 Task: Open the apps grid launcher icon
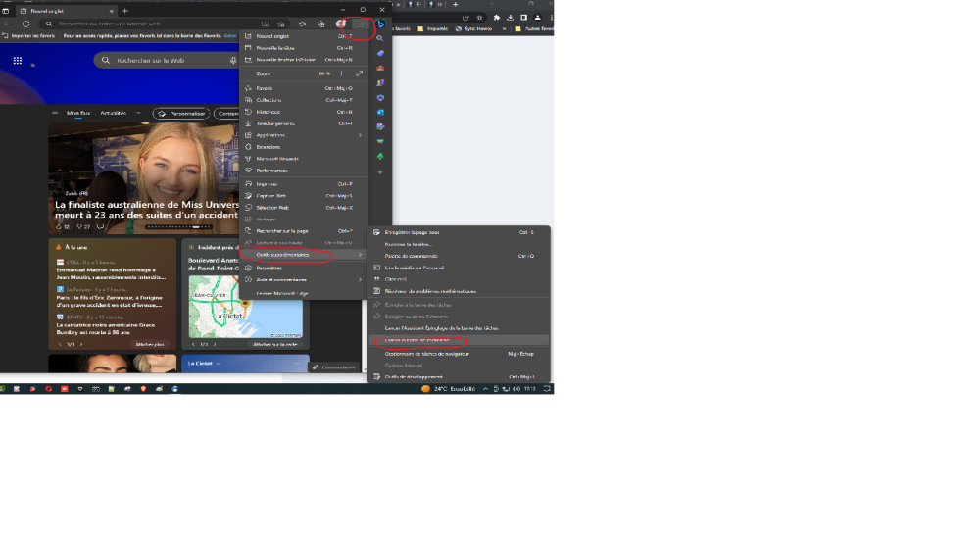click(18, 61)
